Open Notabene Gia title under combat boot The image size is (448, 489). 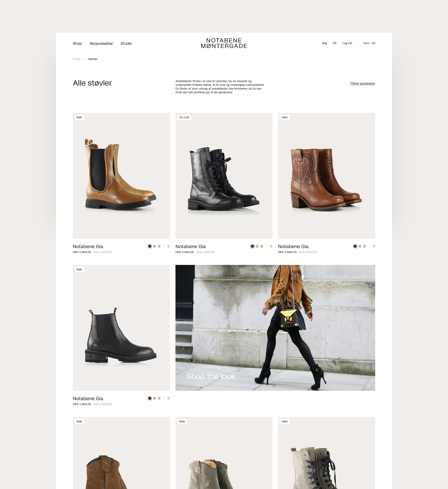coord(191,246)
